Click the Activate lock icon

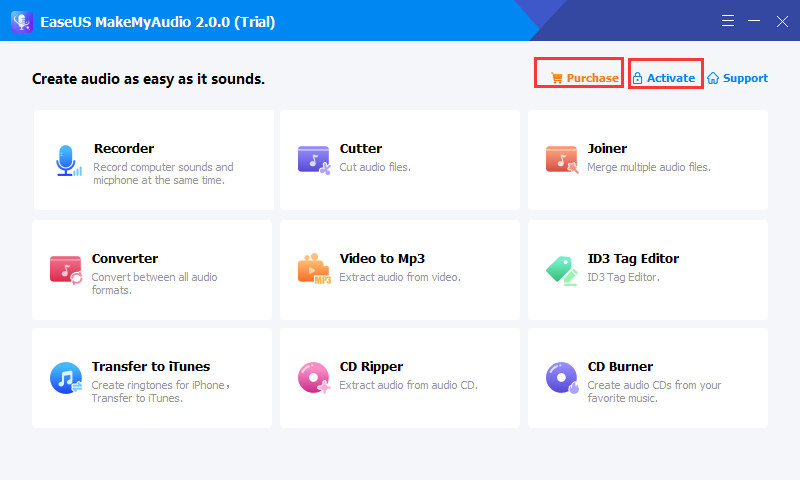(x=637, y=78)
